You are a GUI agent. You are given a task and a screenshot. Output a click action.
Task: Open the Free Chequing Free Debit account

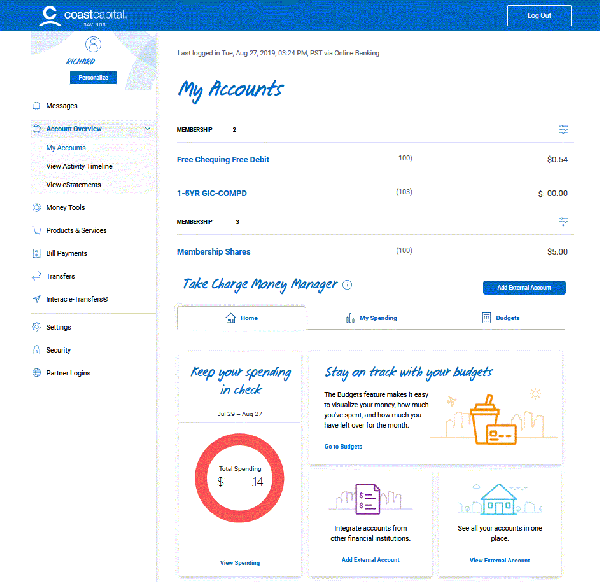coord(223,159)
